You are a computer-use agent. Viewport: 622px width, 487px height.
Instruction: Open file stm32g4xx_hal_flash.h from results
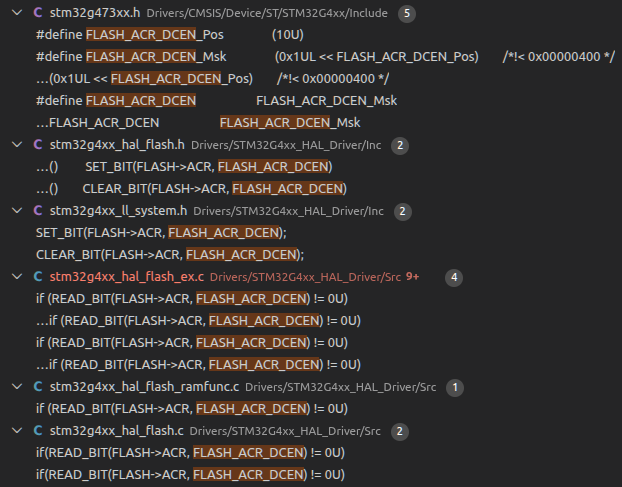[117, 145]
